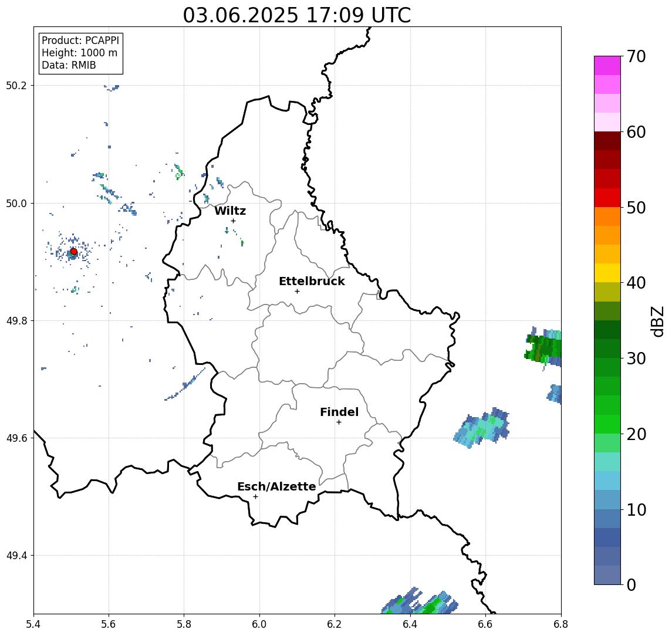
Task: Click the longitude 6.6 axis label
Action: click(x=485, y=624)
